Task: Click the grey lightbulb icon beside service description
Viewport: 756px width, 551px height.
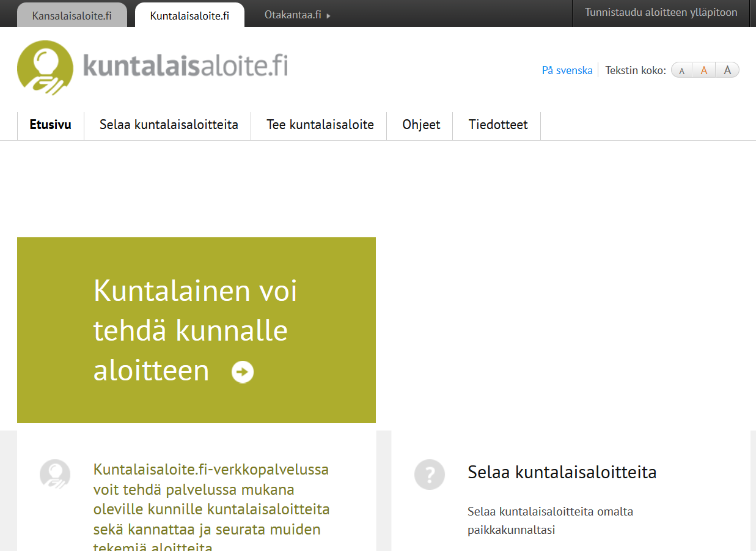Action: point(55,474)
